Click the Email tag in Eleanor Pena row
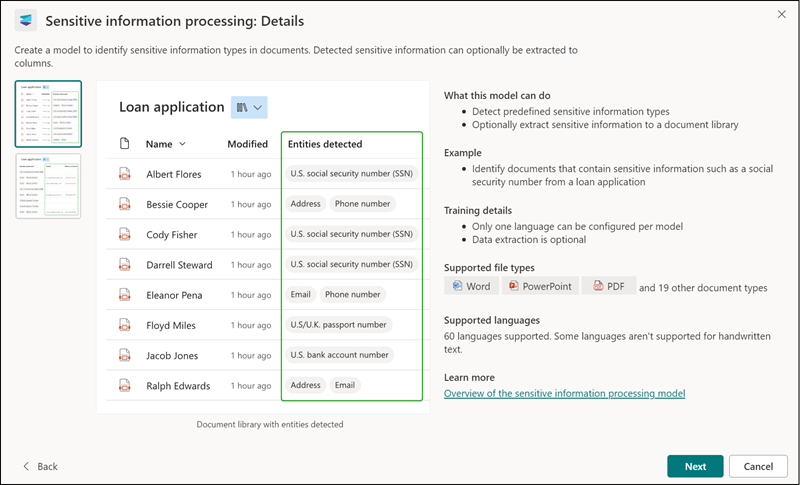Screen dimensions: 800x485 301,294
